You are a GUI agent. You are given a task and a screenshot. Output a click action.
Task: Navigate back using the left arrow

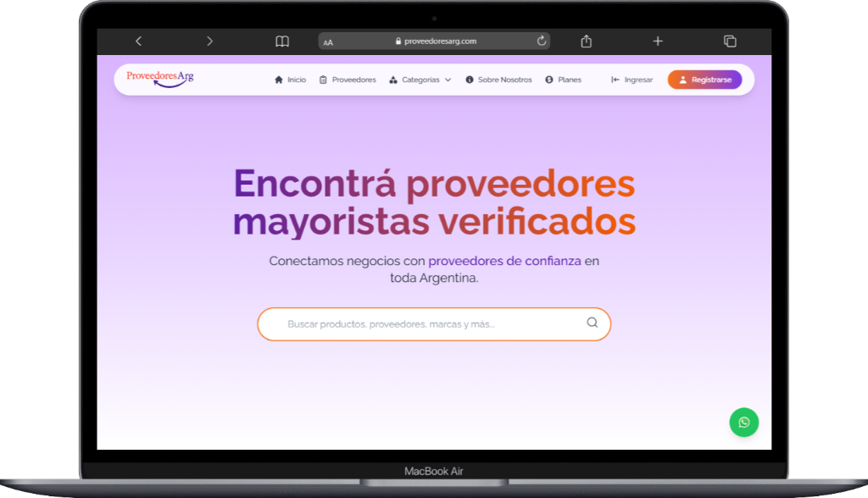pyautogui.click(x=138, y=40)
